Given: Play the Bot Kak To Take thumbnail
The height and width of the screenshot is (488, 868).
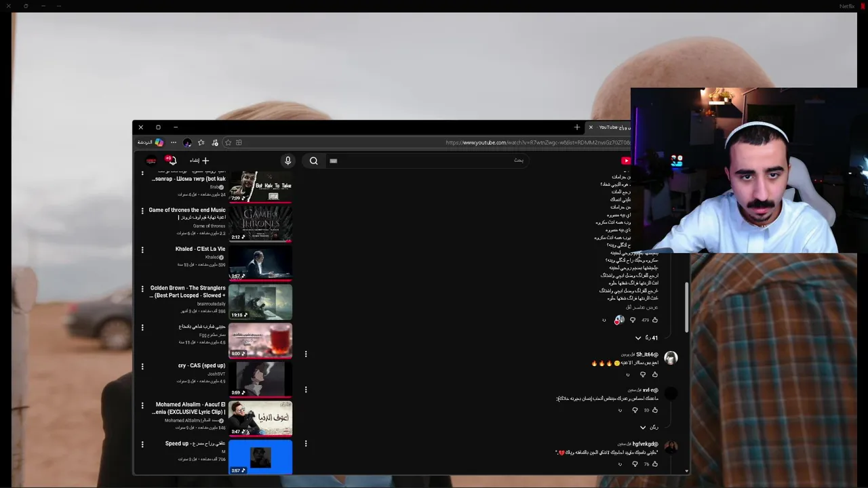Looking at the screenshot, I should pos(260,186).
